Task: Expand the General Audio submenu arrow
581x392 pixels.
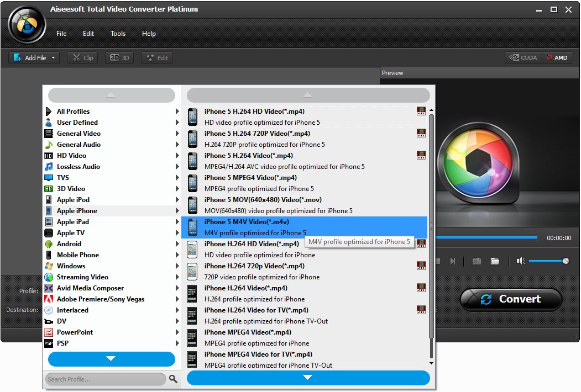Action: [177, 145]
